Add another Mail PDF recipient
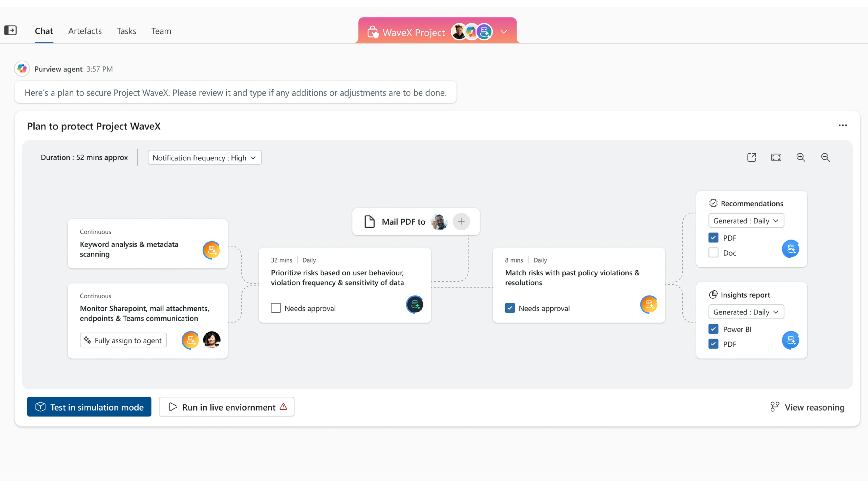 click(461, 222)
